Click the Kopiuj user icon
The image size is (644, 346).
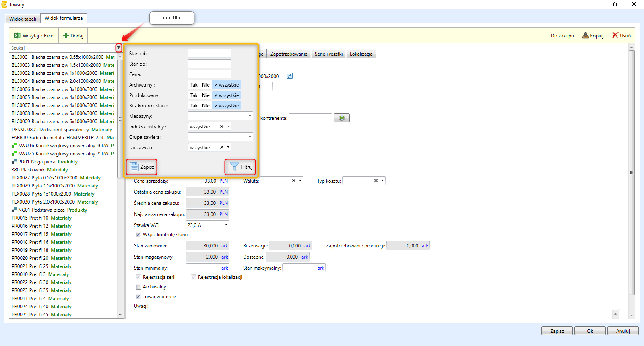[x=586, y=35]
